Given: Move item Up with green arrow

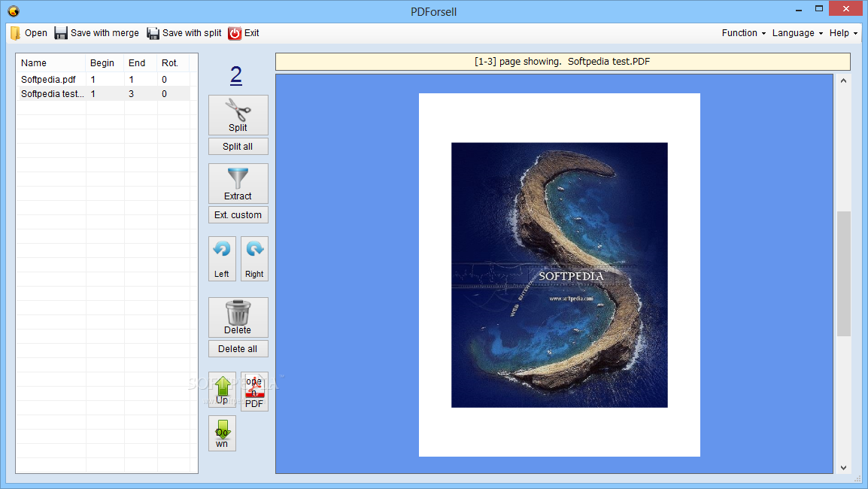Looking at the screenshot, I should click(222, 391).
